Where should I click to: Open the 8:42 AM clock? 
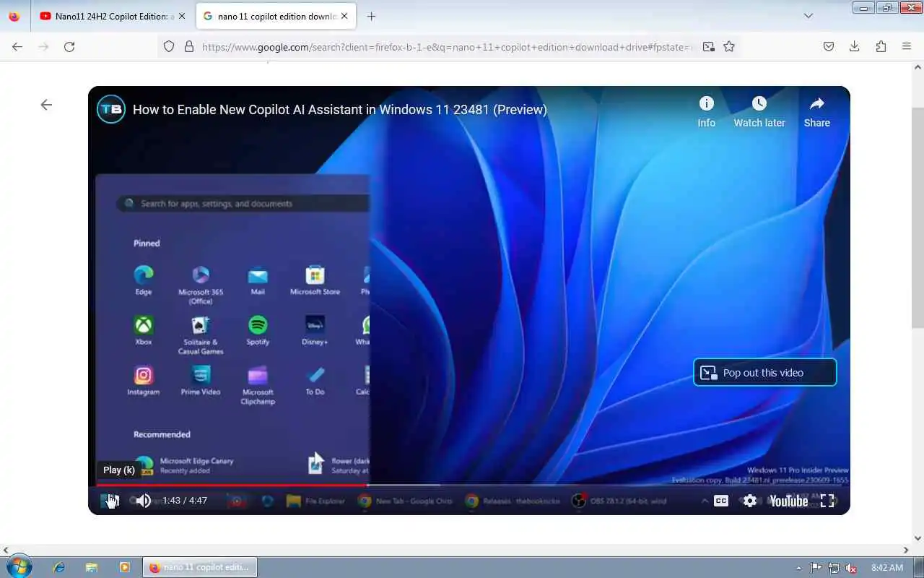[x=887, y=568]
